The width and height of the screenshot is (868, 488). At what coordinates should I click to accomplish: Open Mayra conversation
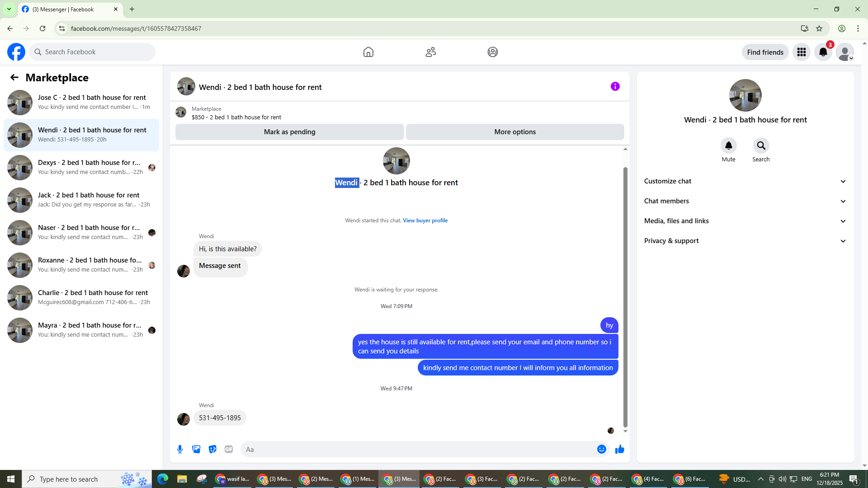tap(81, 330)
